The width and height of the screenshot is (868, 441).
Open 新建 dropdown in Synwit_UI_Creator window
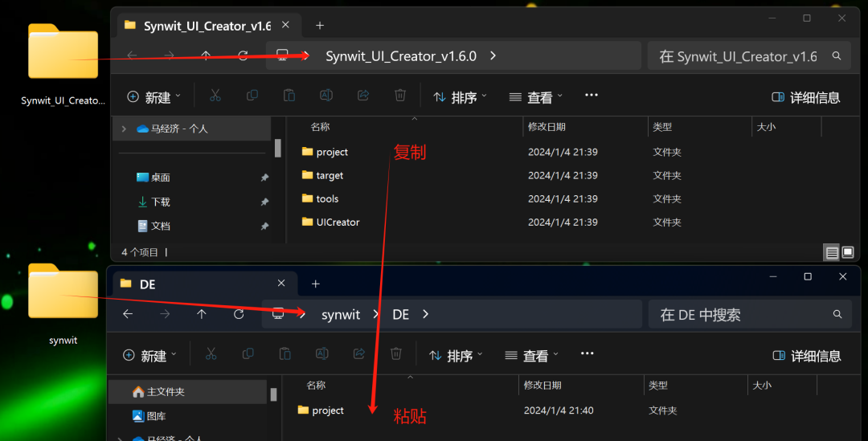(154, 97)
